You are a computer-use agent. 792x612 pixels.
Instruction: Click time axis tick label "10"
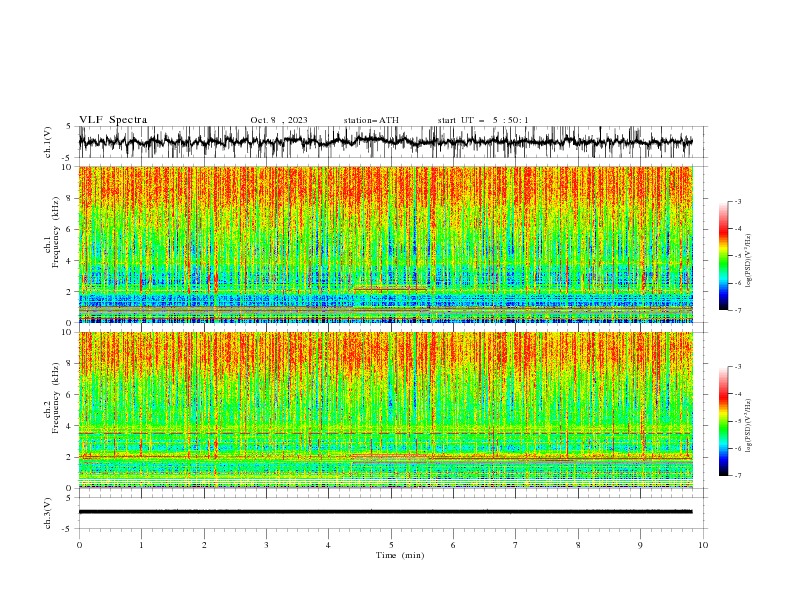[703, 545]
